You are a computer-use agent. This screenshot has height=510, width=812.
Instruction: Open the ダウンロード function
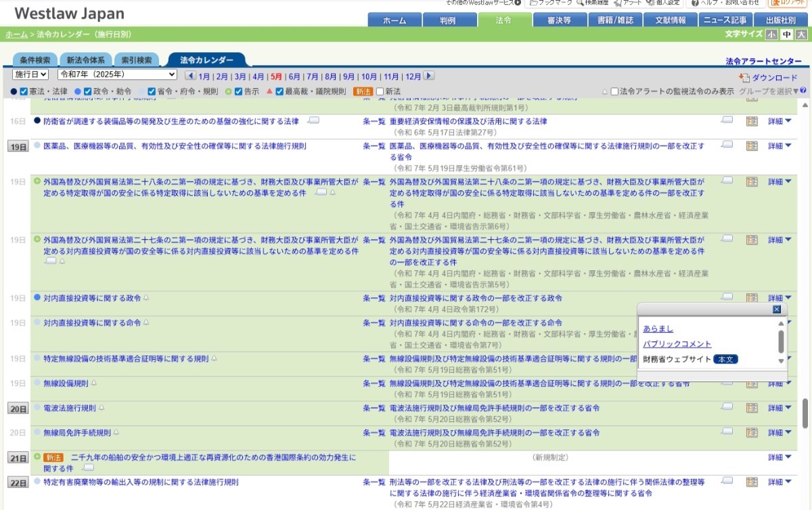pyautogui.click(x=773, y=77)
